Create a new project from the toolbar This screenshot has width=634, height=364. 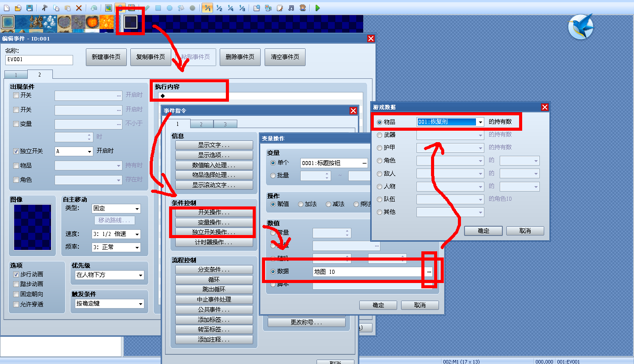7,8
